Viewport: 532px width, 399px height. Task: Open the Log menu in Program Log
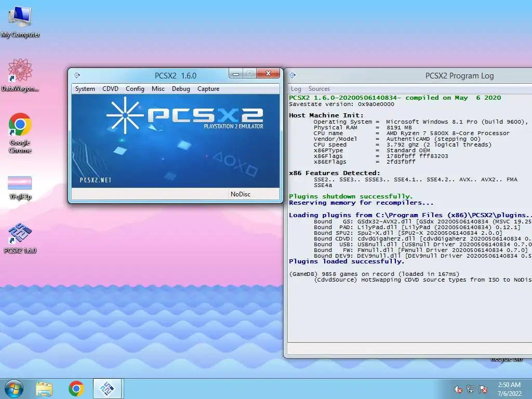click(x=296, y=89)
